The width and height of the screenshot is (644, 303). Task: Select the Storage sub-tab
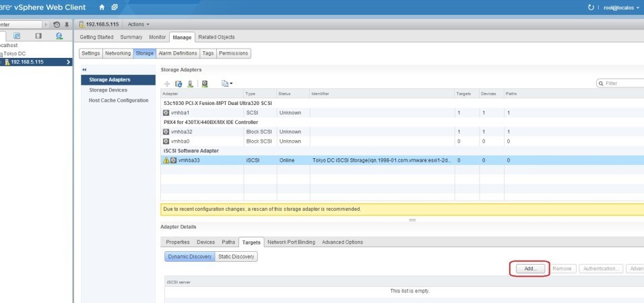pos(145,53)
